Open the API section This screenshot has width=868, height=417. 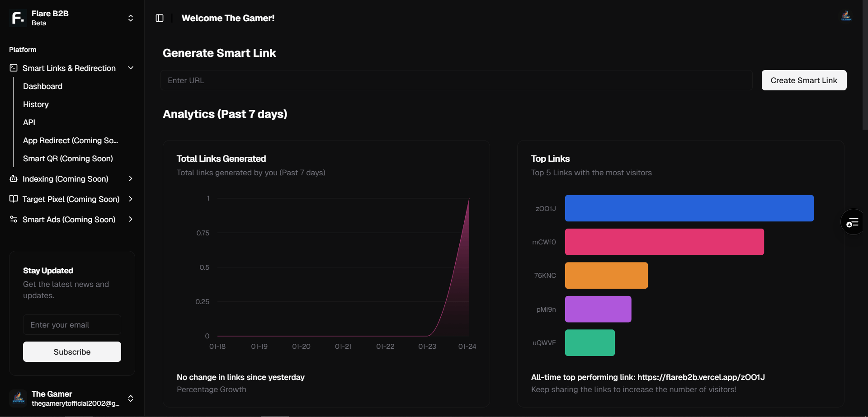point(29,122)
